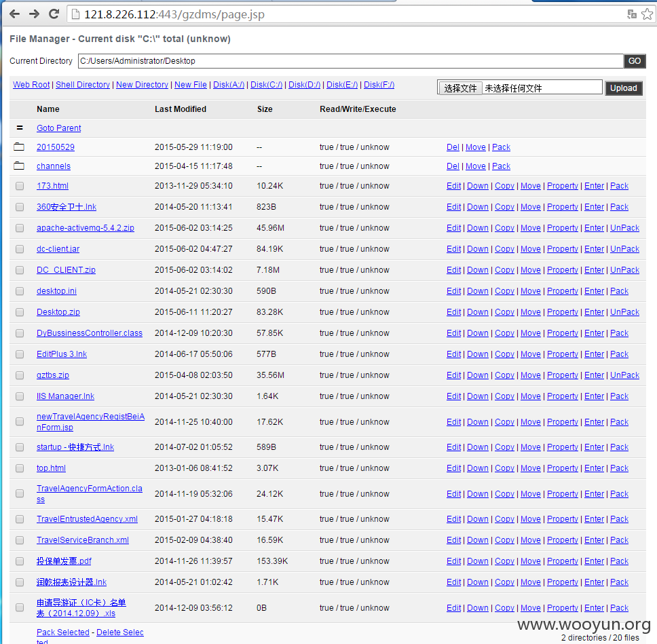The height and width of the screenshot is (644, 657).
Task: Create a New File
Action: [191, 85]
